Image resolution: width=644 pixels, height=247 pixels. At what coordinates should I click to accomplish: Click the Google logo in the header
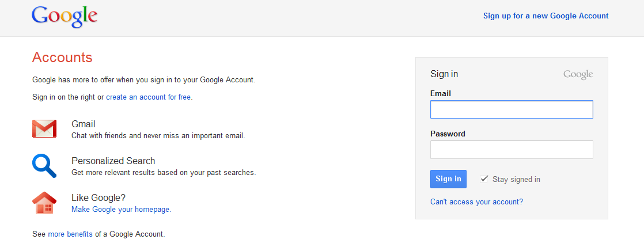[x=64, y=16]
